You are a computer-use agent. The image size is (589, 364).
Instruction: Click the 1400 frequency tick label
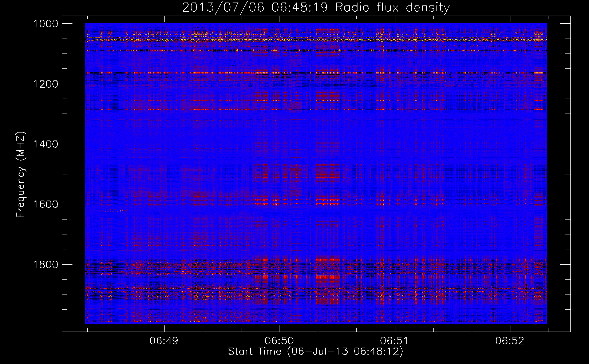pyautogui.click(x=46, y=144)
